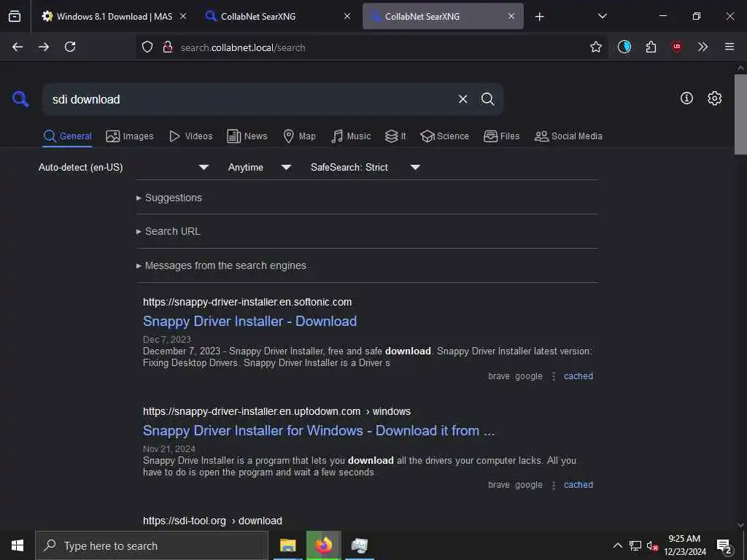Go back using the browser back arrow
747x560 pixels.
18,47
